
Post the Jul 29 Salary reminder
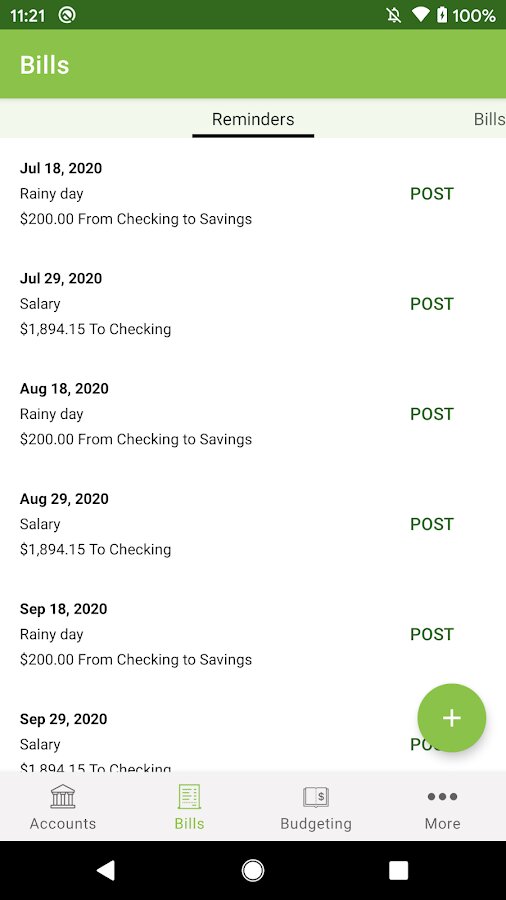[x=431, y=304]
